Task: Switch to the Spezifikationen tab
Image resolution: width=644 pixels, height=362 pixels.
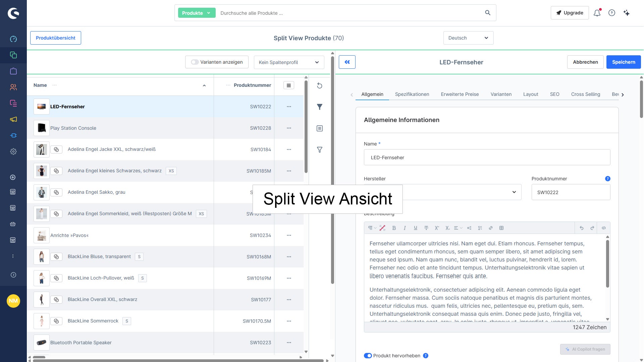Action: click(412, 94)
